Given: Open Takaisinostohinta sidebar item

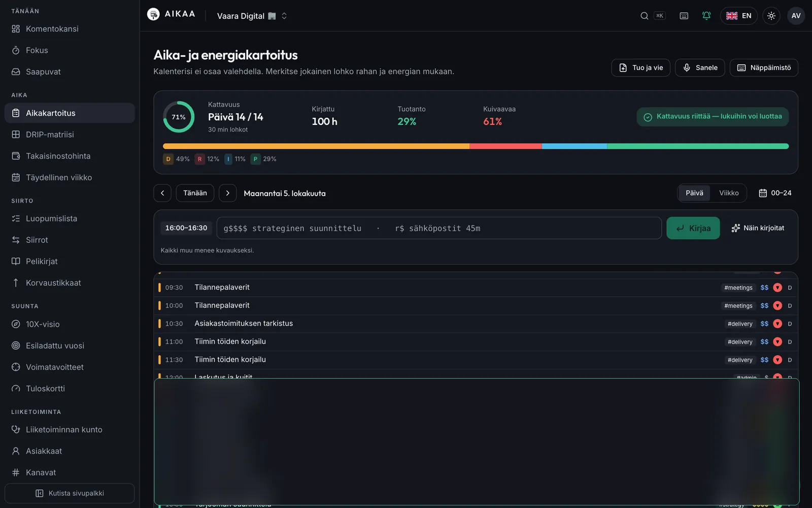Looking at the screenshot, I should (x=70, y=156).
